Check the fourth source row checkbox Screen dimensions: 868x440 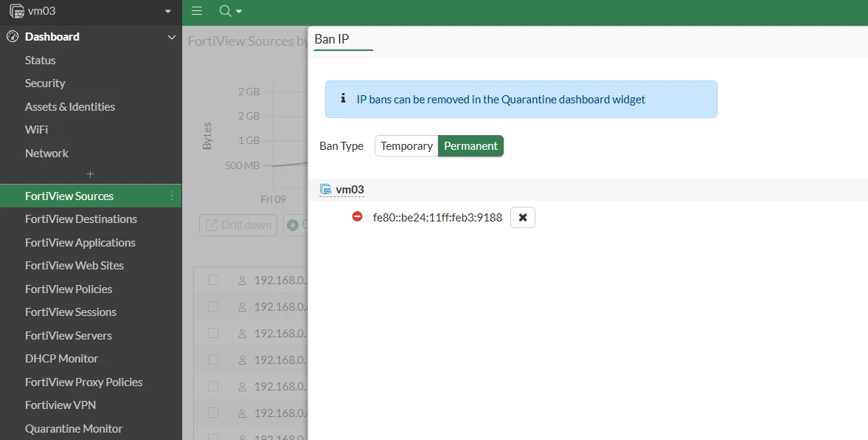213,360
